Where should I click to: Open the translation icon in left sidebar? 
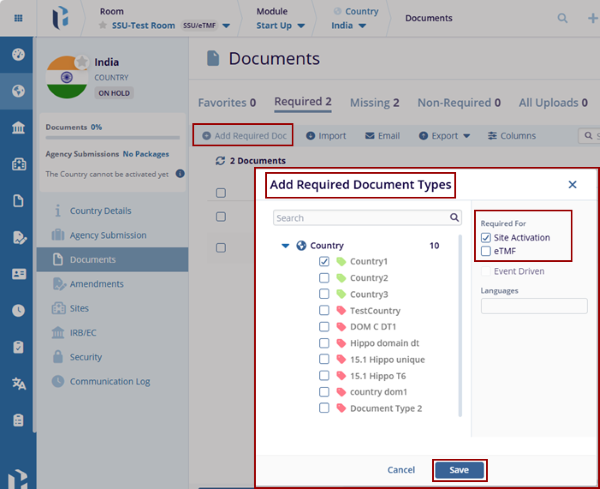18,383
